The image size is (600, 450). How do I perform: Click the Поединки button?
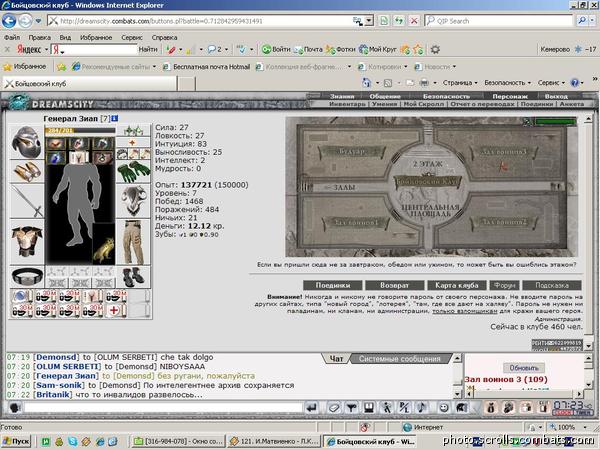click(x=333, y=285)
